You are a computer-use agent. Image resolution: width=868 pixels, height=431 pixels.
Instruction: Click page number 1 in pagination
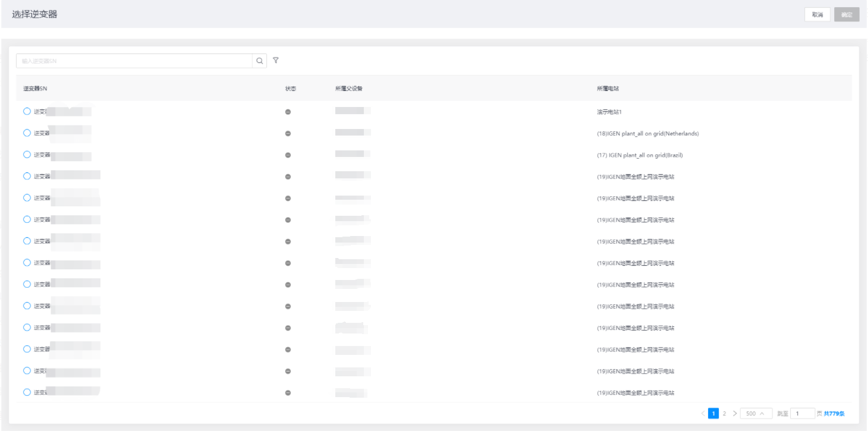coord(713,413)
